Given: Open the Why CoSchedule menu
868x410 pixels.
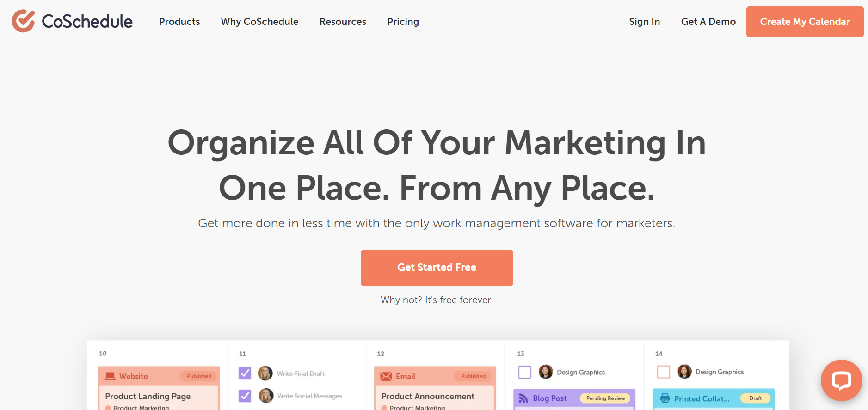Looking at the screenshot, I should [259, 22].
